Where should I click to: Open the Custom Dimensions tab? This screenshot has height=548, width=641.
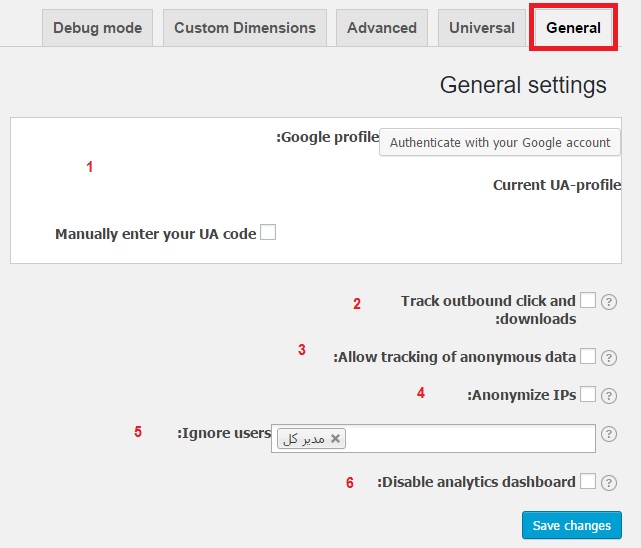pos(245,28)
